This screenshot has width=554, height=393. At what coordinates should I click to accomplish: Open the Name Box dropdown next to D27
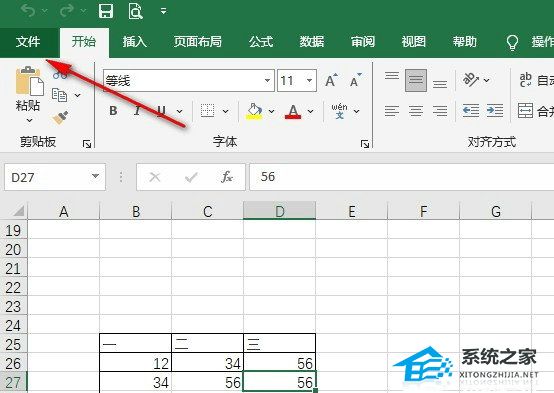click(95, 176)
